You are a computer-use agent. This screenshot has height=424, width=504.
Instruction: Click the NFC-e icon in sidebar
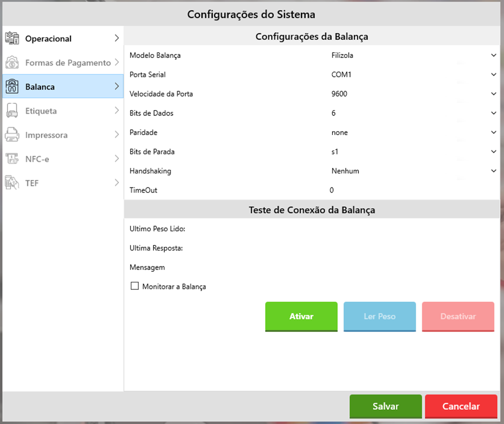pyautogui.click(x=12, y=159)
